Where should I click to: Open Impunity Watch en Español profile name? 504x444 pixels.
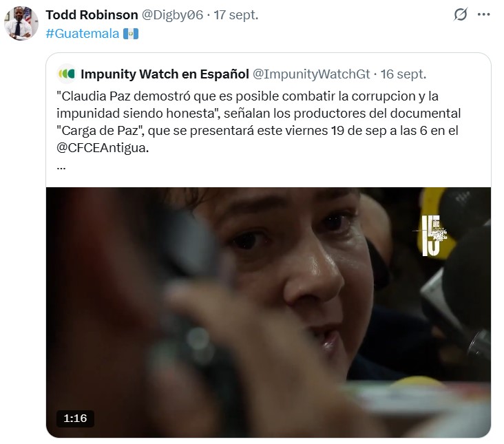pyautogui.click(x=165, y=74)
